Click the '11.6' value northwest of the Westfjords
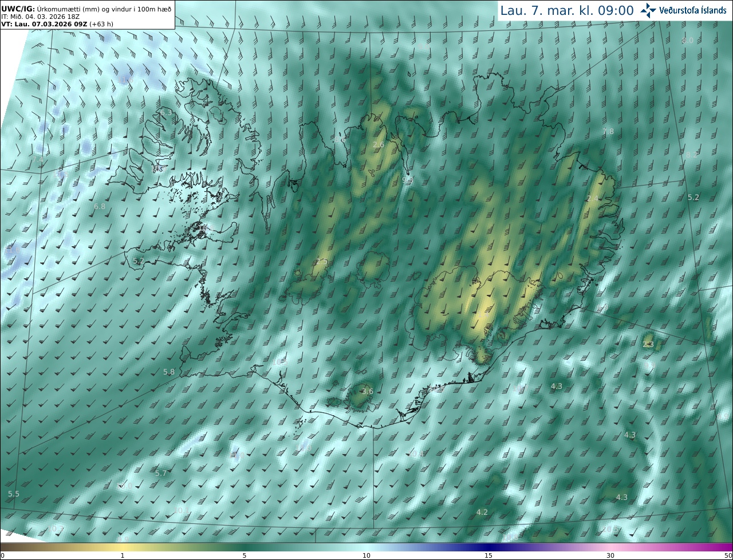The height and width of the screenshot is (560, 733). click(127, 80)
